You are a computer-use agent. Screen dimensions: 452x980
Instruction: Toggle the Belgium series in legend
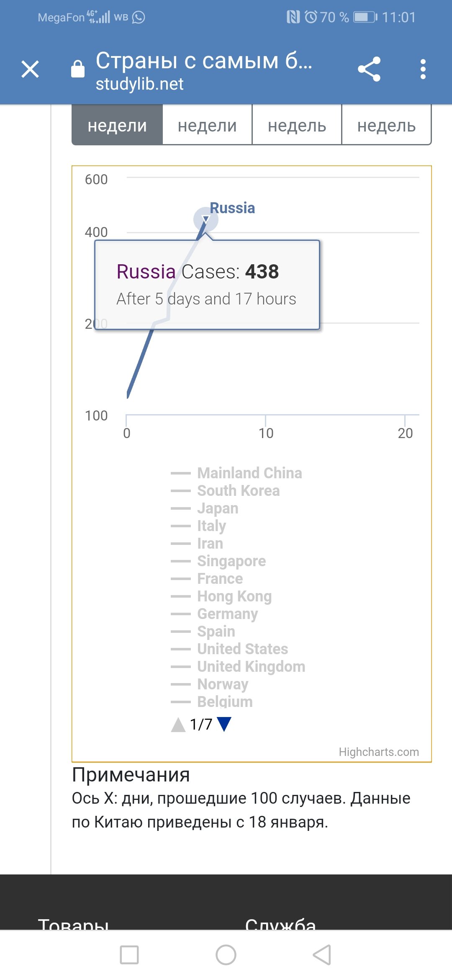[x=225, y=702]
